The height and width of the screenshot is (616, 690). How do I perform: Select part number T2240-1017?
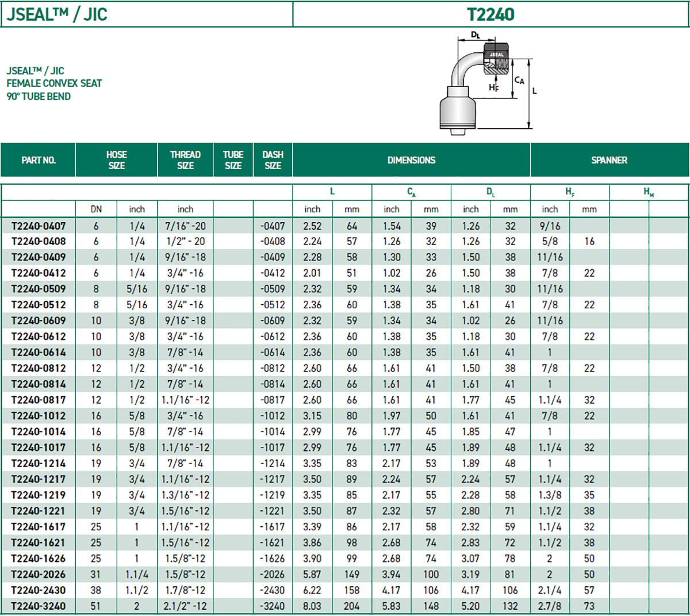click(x=39, y=447)
